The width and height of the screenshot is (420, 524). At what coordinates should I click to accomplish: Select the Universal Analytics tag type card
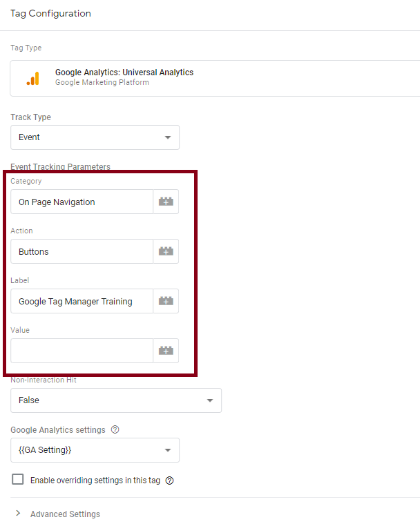click(x=215, y=79)
